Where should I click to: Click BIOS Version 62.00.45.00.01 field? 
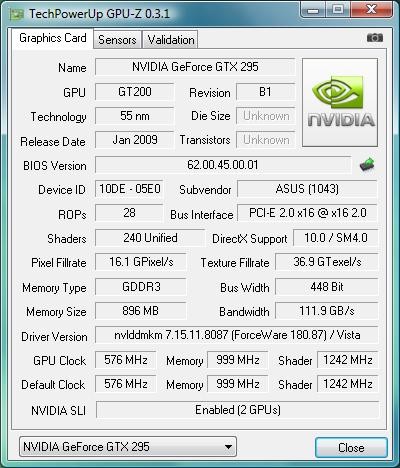tap(223, 165)
